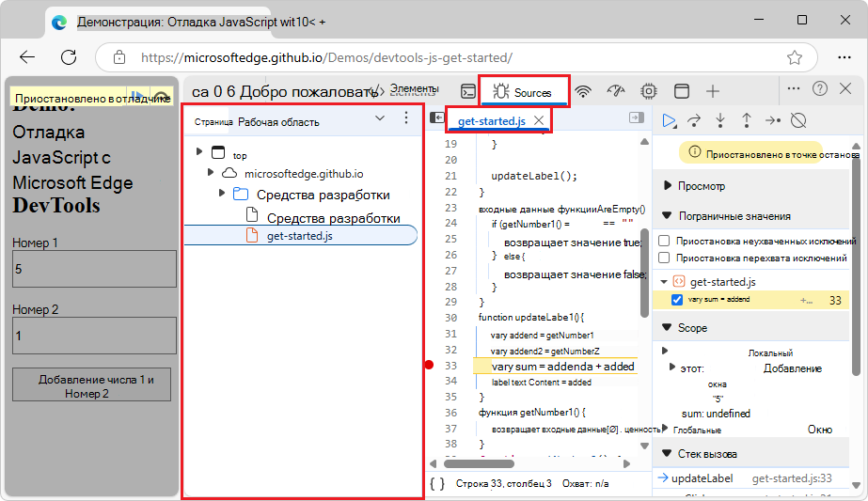Screen dimensions: 868x501
Task: Open DevTools help question icon
Action: [x=820, y=88]
